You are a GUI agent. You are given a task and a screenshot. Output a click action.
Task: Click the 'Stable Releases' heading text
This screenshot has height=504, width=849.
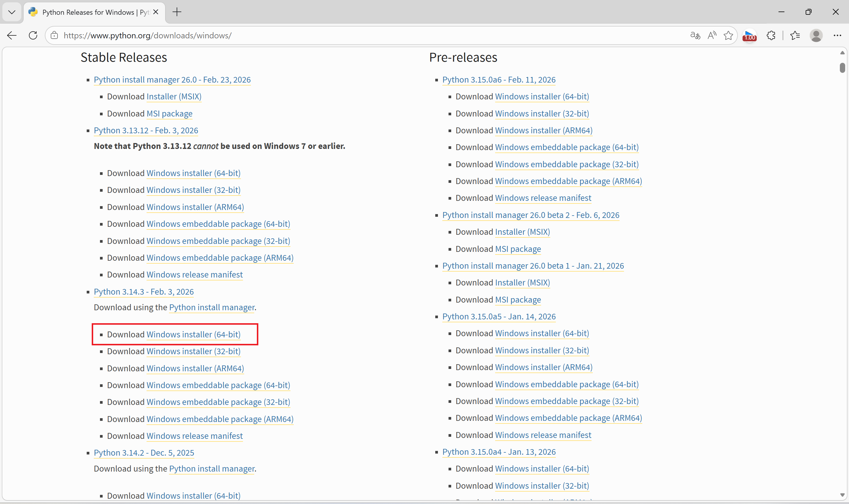(x=124, y=58)
